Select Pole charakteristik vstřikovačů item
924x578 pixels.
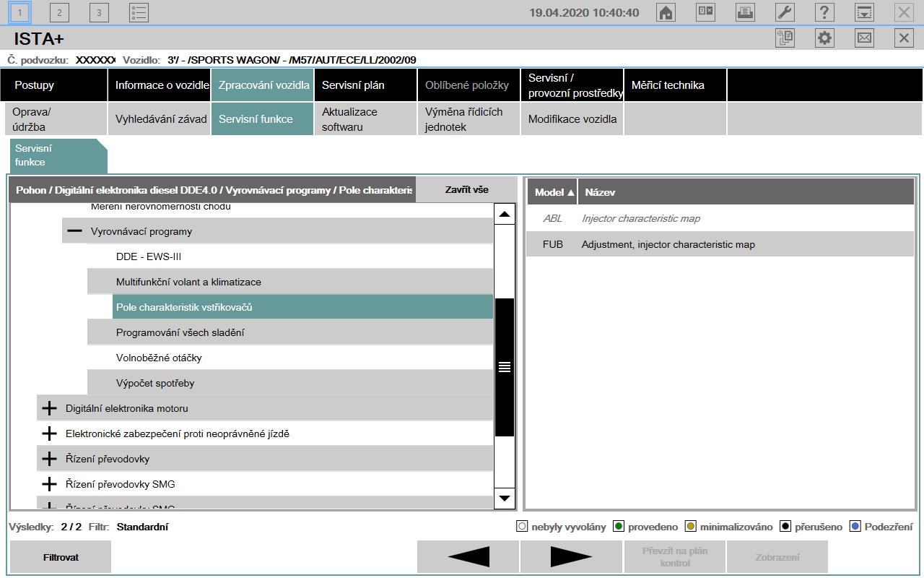[302, 307]
